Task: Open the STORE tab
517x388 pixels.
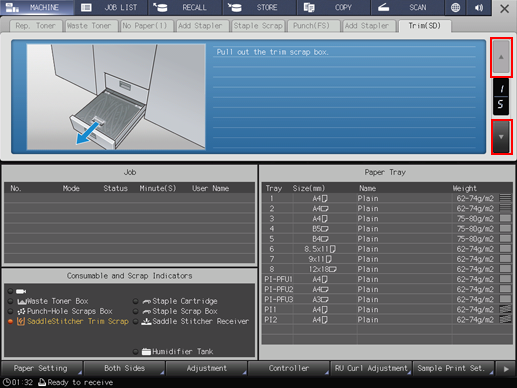Action: pyautogui.click(x=259, y=7)
